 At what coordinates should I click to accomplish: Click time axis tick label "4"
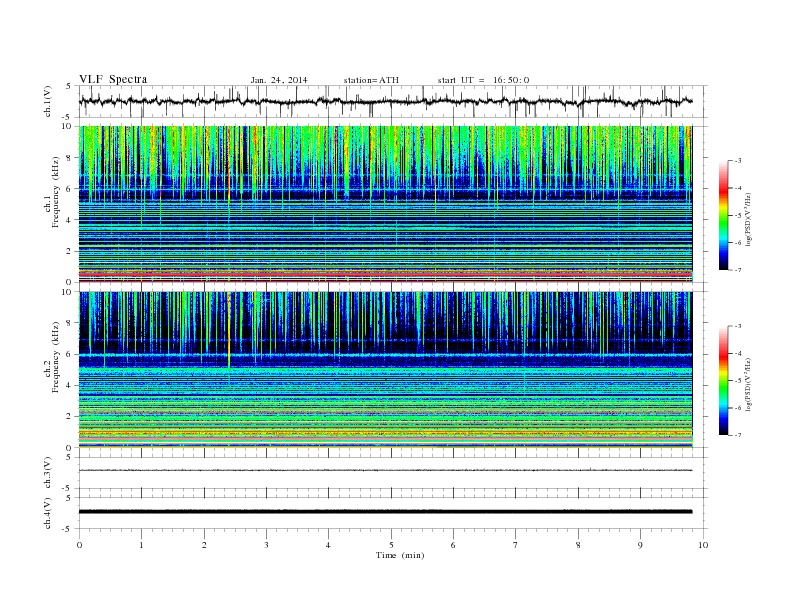328,545
